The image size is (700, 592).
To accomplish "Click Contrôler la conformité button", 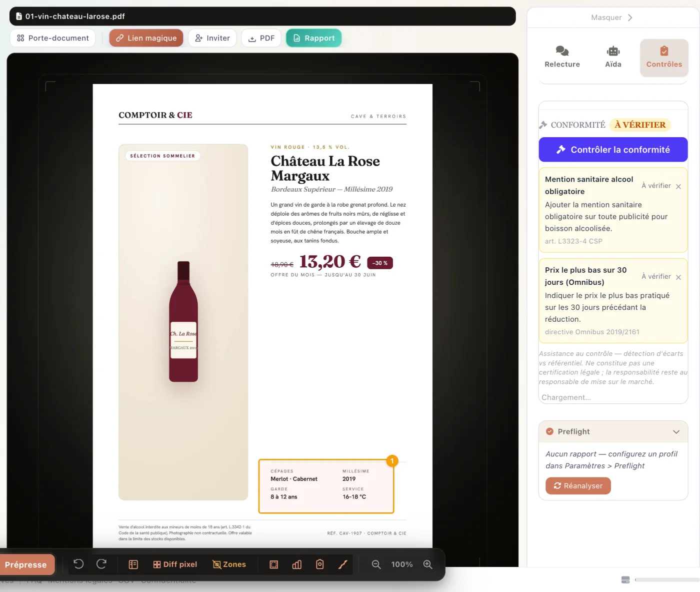I will [613, 150].
